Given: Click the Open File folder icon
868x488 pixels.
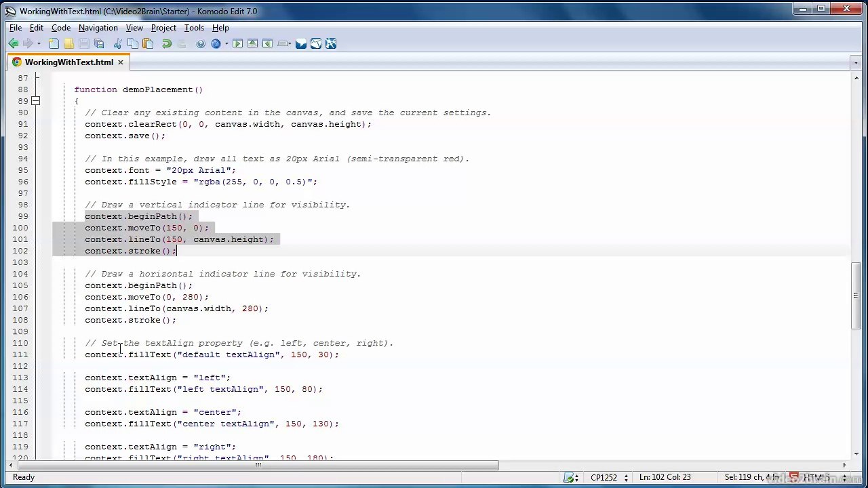Looking at the screenshot, I should pos(68,43).
